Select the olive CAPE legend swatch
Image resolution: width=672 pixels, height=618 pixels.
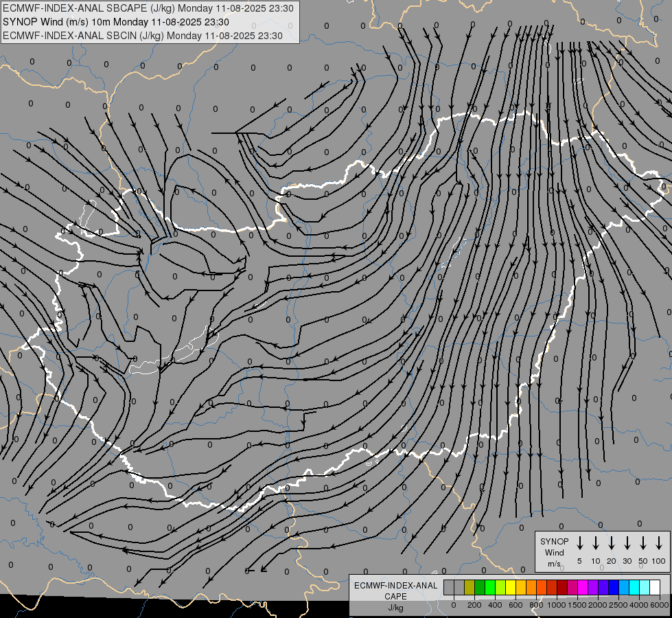[470, 587]
